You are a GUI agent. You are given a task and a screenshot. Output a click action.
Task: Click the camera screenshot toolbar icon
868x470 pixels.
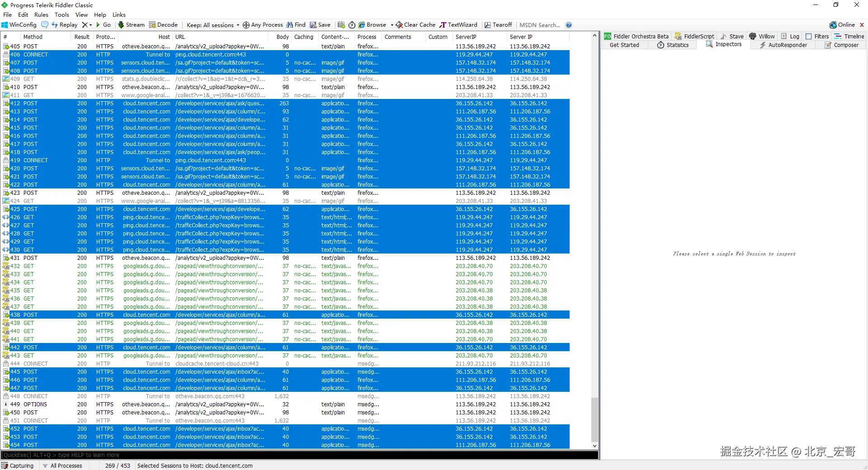point(341,25)
